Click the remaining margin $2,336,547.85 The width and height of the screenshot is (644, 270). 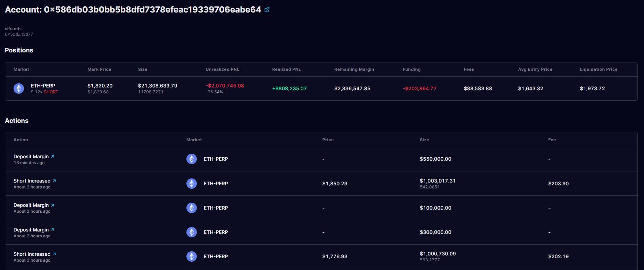tap(352, 88)
